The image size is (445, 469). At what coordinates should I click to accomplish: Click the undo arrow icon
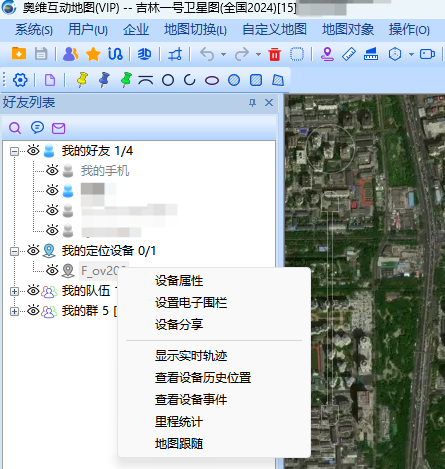tap(207, 54)
